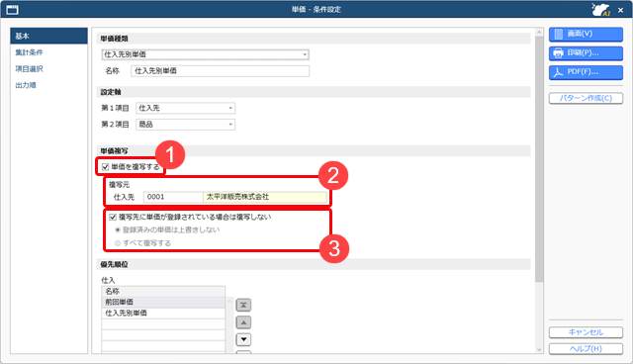Click the 印刷(P)... print button

click(586, 52)
